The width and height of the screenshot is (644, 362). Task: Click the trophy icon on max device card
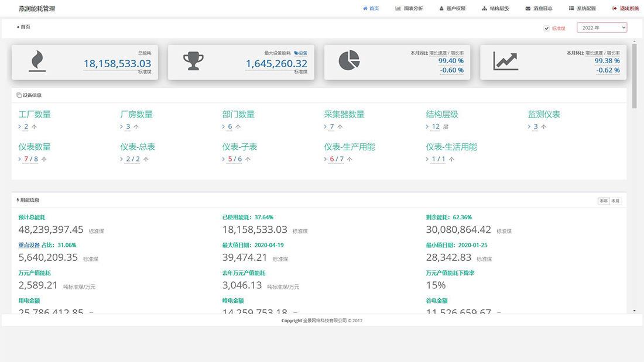pyautogui.click(x=194, y=61)
